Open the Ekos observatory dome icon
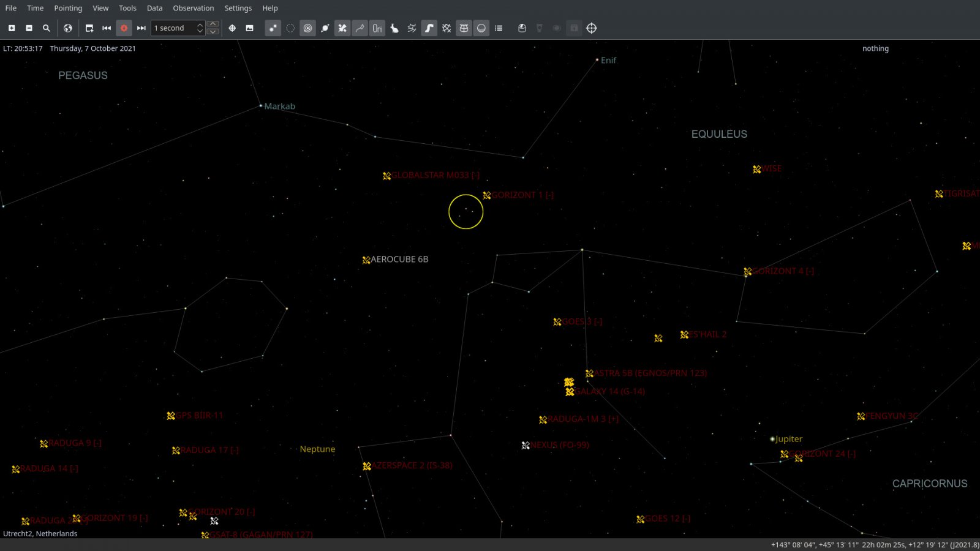This screenshot has width=980, height=551. [x=522, y=28]
